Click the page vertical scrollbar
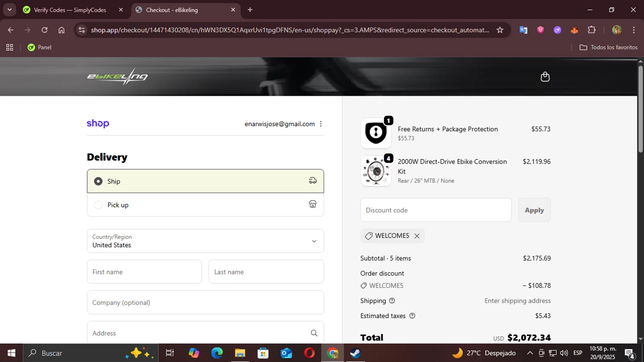The height and width of the screenshot is (362, 644). tap(640, 109)
